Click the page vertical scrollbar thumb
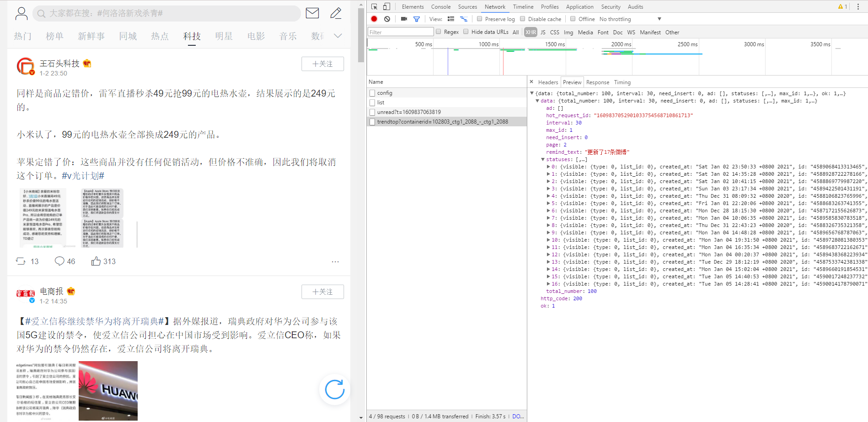Screen dimensions: 868x422 (x=361, y=35)
